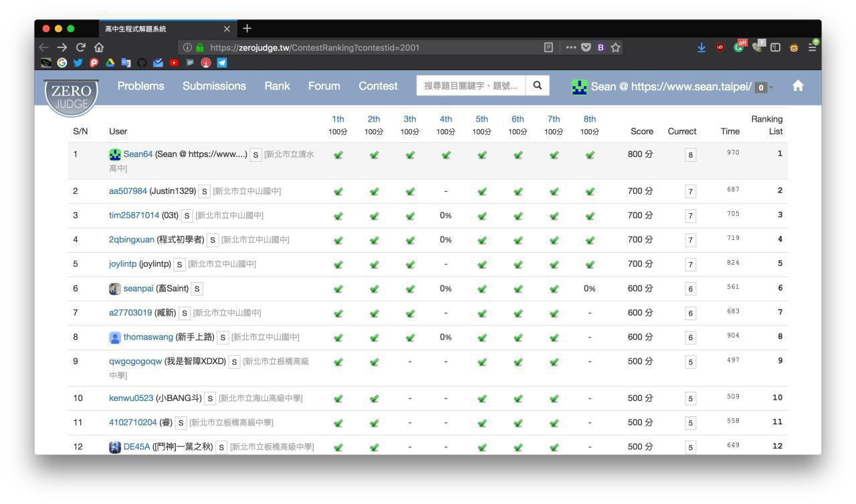The width and height of the screenshot is (856, 504).
Task: Focus the problem keyword search field
Action: [x=471, y=86]
